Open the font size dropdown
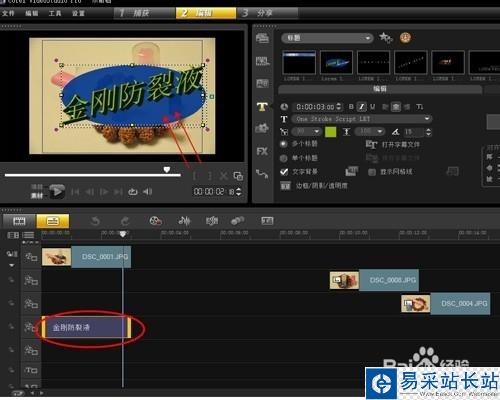Screen dimensions: 500x400 pos(306,132)
